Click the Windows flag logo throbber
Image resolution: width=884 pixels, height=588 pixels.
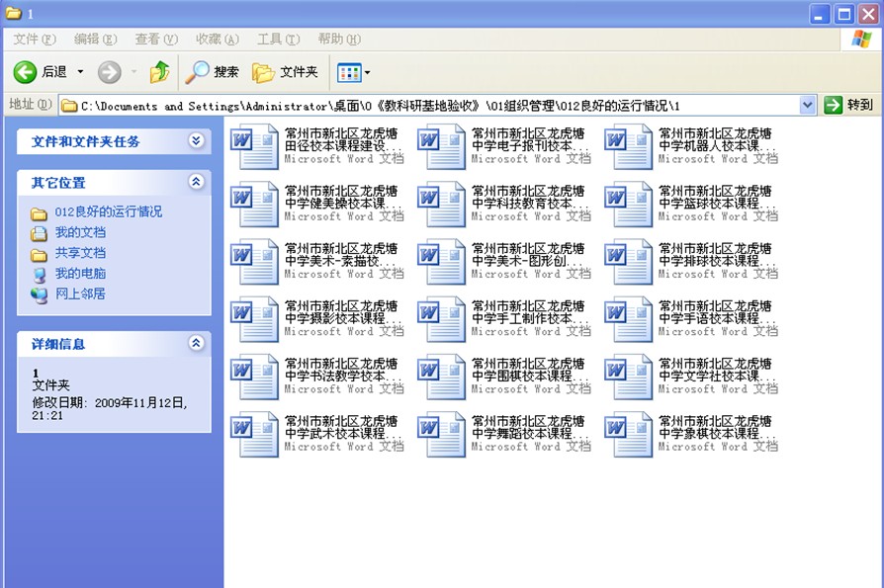861,40
